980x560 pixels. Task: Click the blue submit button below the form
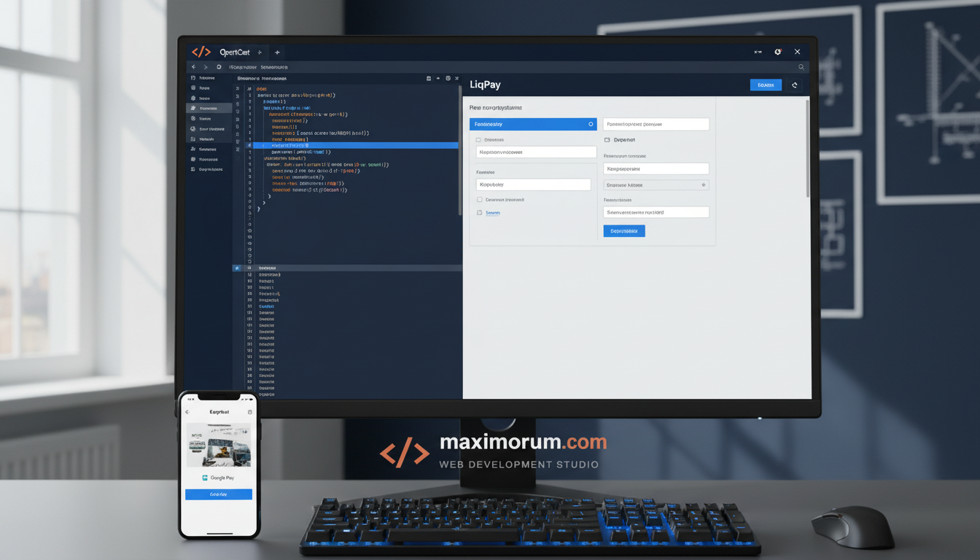tap(624, 231)
